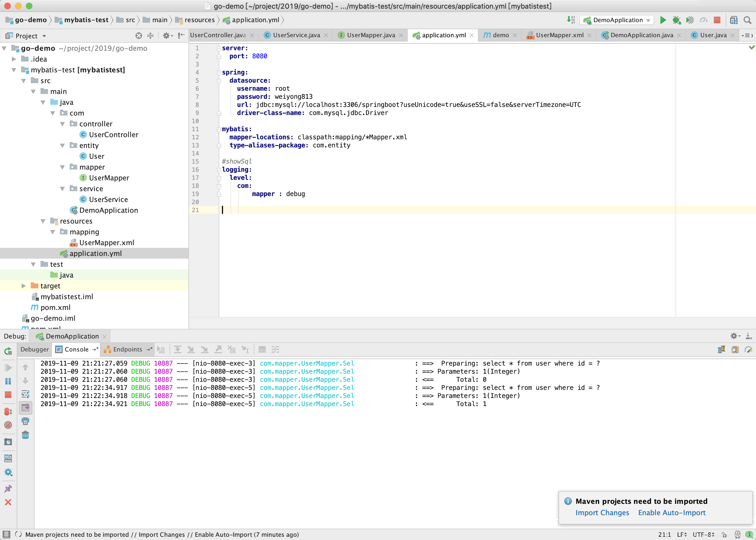
Task: Open Project Structure from the top toolbar
Action: [734, 20]
